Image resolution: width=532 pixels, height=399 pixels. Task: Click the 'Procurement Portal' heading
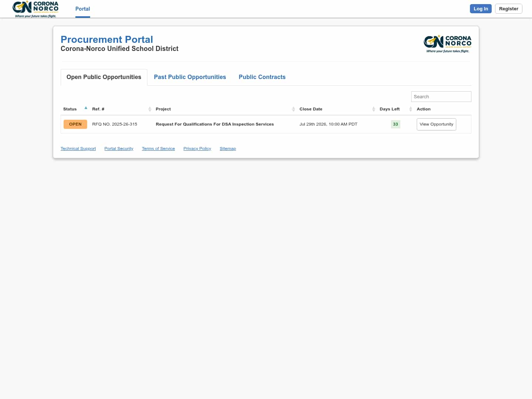pos(107,40)
